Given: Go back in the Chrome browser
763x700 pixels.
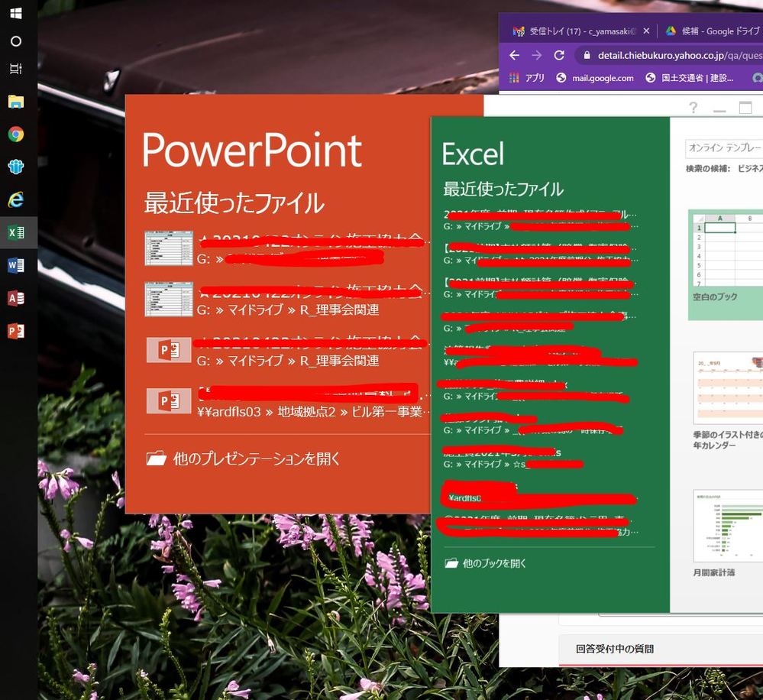Looking at the screenshot, I should click(514, 56).
